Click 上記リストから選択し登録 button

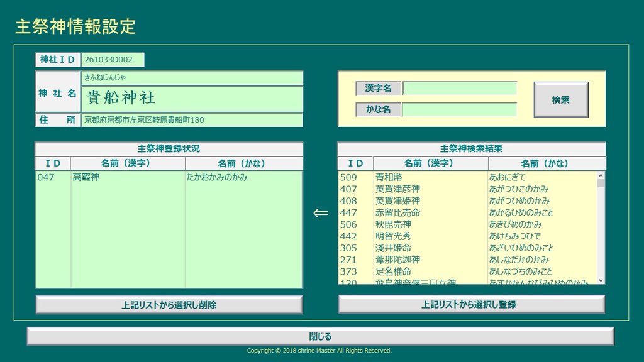(472, 305)
